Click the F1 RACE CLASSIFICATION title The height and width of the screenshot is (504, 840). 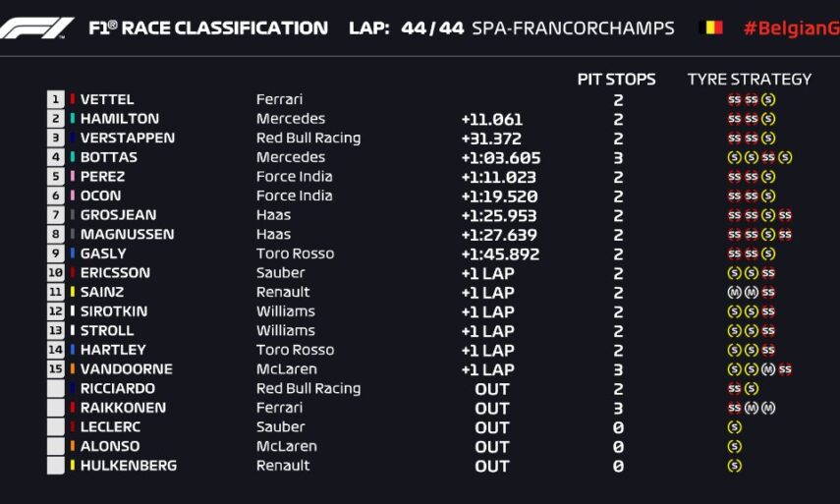point(208,28)
